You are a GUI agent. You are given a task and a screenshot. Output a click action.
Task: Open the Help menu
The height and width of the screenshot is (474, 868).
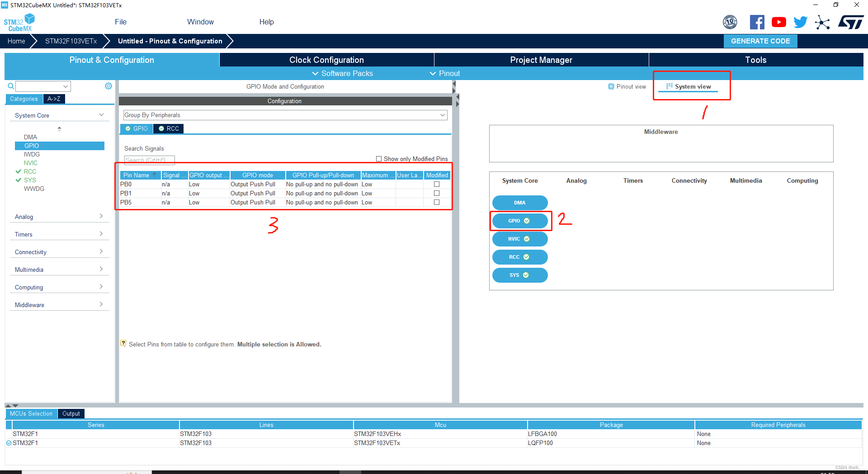point(266,22)
